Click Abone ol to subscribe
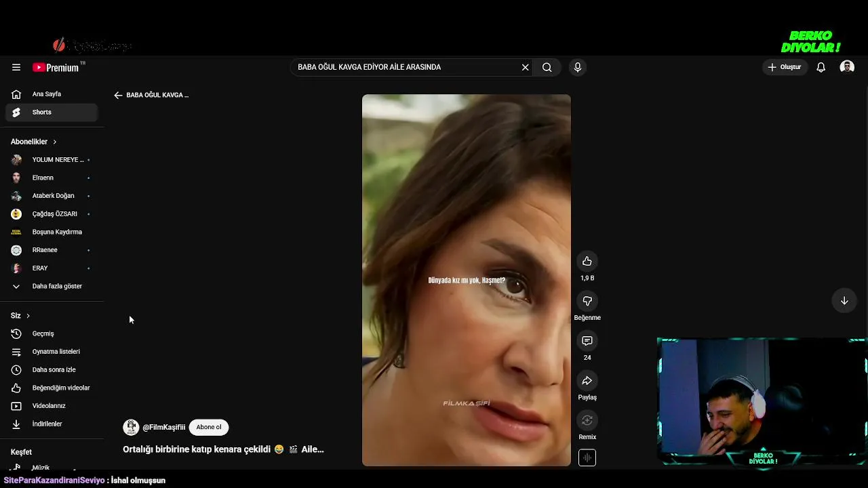Viewport: 868px width, 488px height. point(209,428)
